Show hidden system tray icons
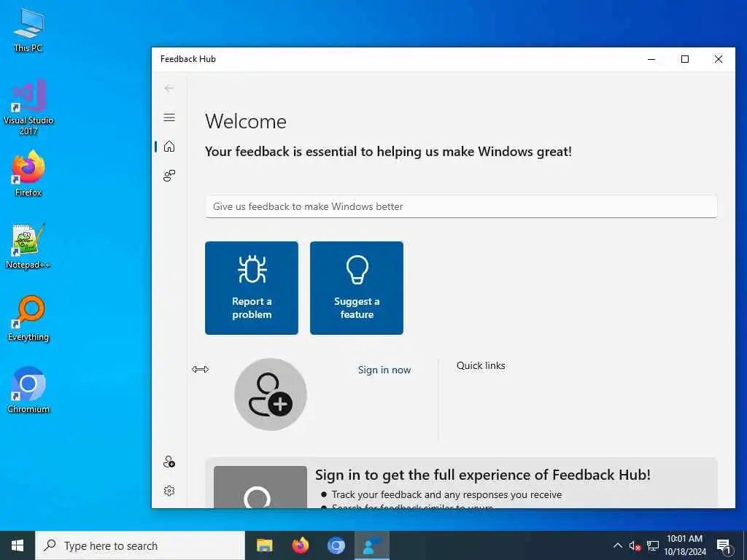Viewport: 747px width, 560px height. (617, 545)
